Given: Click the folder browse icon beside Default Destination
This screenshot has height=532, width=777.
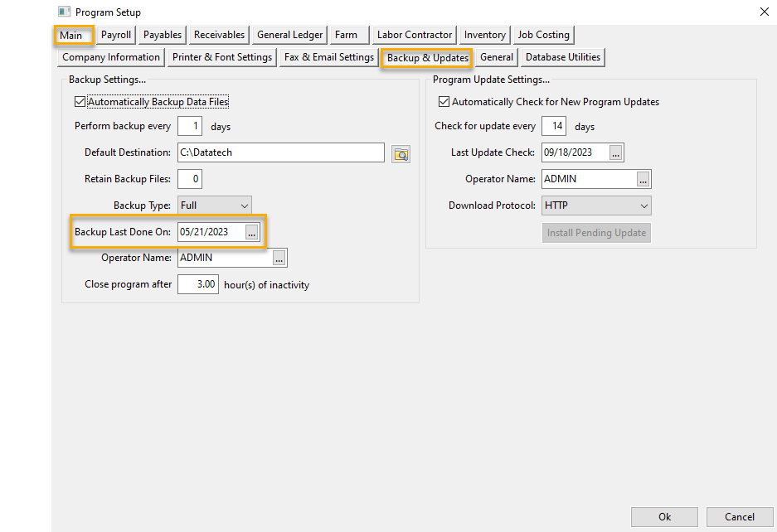Looking at the screenshot, I should (401, 153).
